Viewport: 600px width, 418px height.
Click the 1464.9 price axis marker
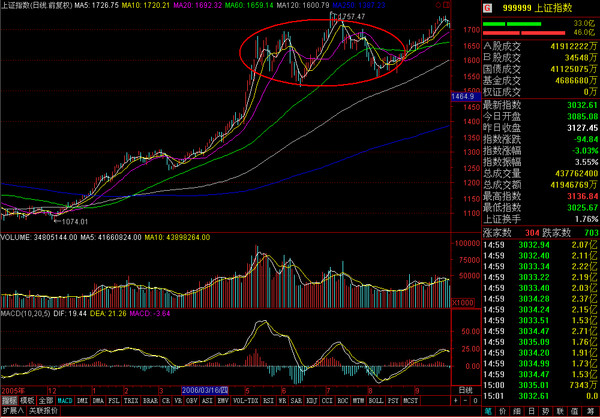(466, 96)
